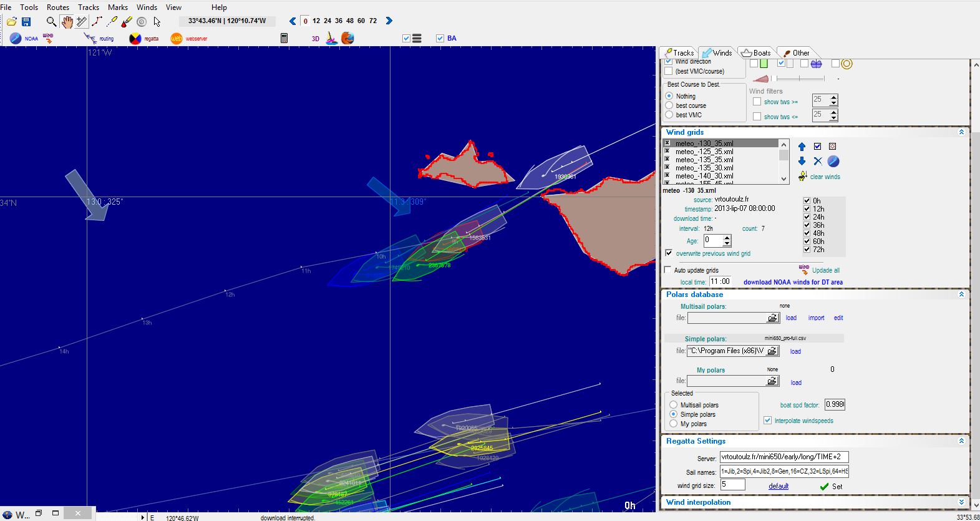Select Nothing radio option
The width and height of the screenshot is (980, 521).
pyautogui.click(x=669, y=96)
